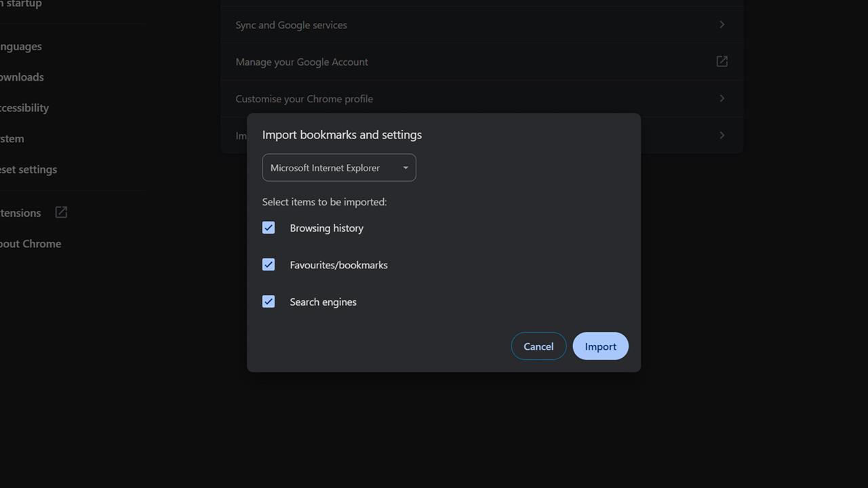Open Sync and Google services

click(481, 25)
